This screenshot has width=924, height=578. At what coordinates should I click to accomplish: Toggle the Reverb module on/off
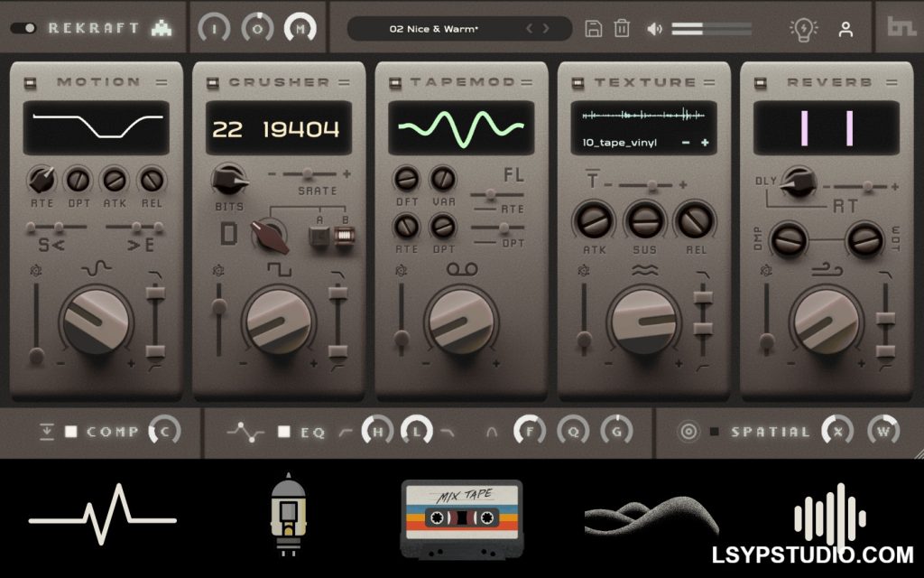761,83
